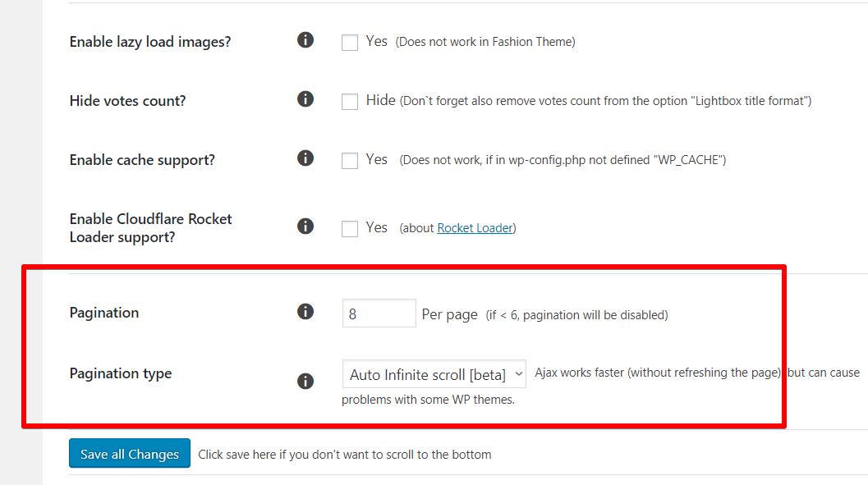Toggle the Enable cache support checkbox
Screen dimensions: 868x485
(350, 161)
